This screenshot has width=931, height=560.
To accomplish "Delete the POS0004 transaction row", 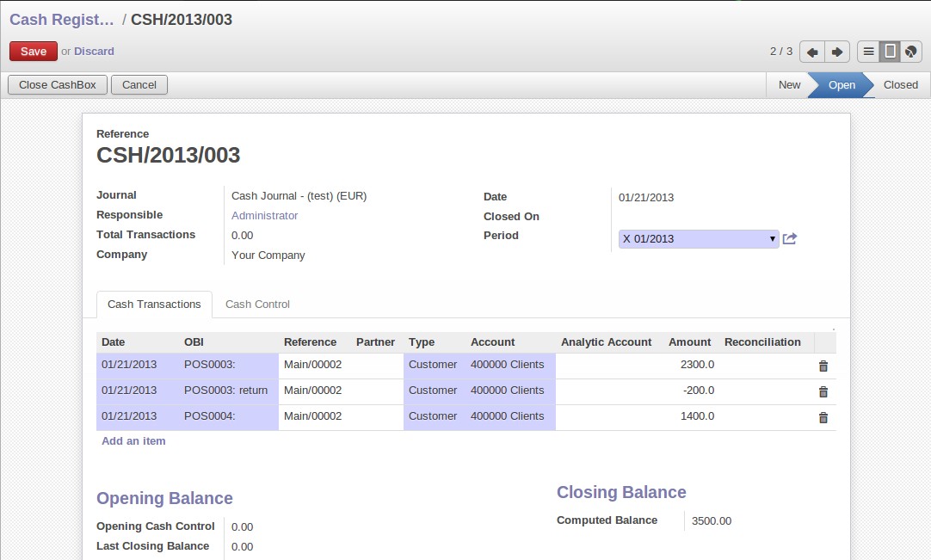I will coord(823,417).
